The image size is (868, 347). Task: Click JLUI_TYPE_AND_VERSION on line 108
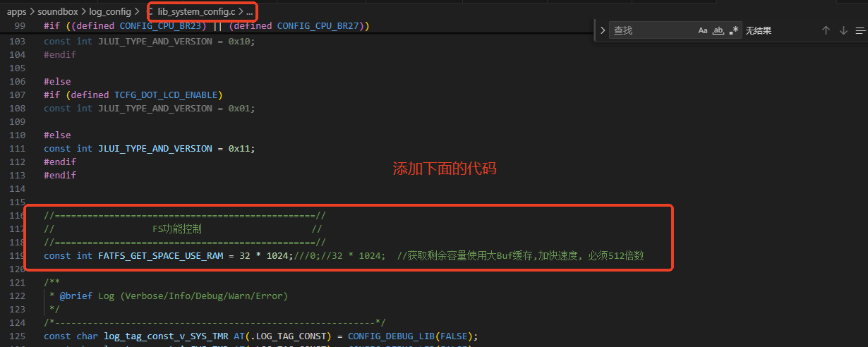coord(155,108)
